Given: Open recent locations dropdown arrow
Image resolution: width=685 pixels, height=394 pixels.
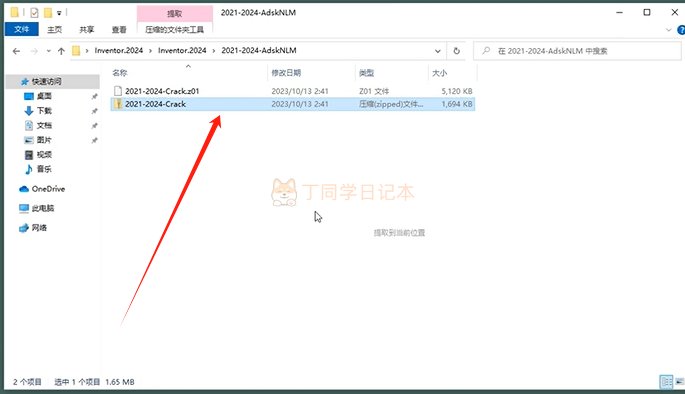Looking at the screenshot, I should click(48, 51).
